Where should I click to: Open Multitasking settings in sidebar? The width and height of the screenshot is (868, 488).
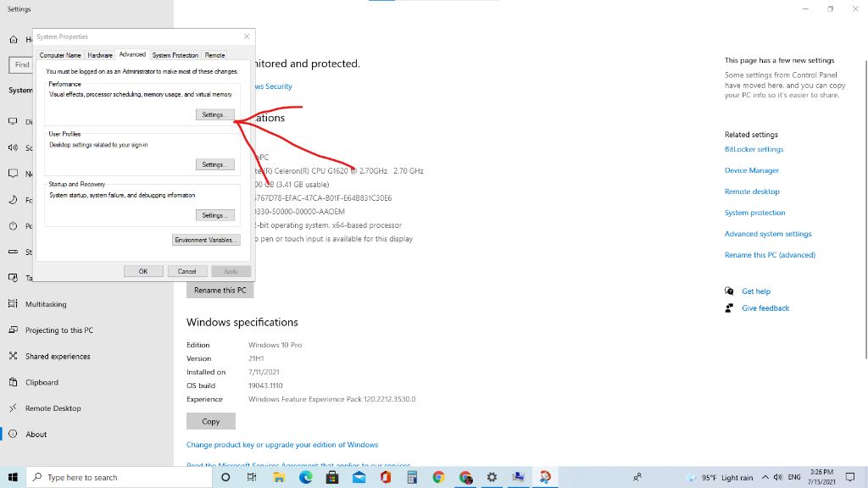46,304
